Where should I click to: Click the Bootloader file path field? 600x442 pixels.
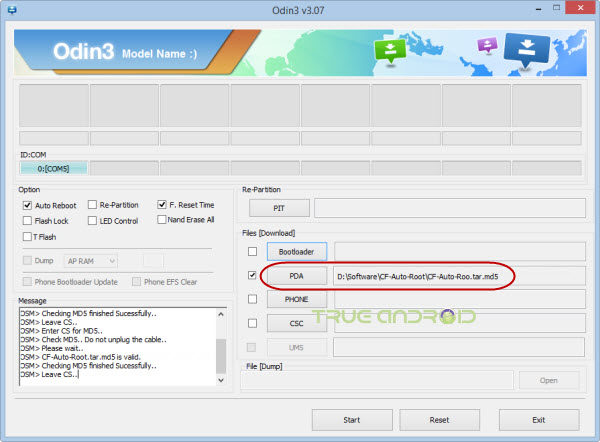[460, 251]
